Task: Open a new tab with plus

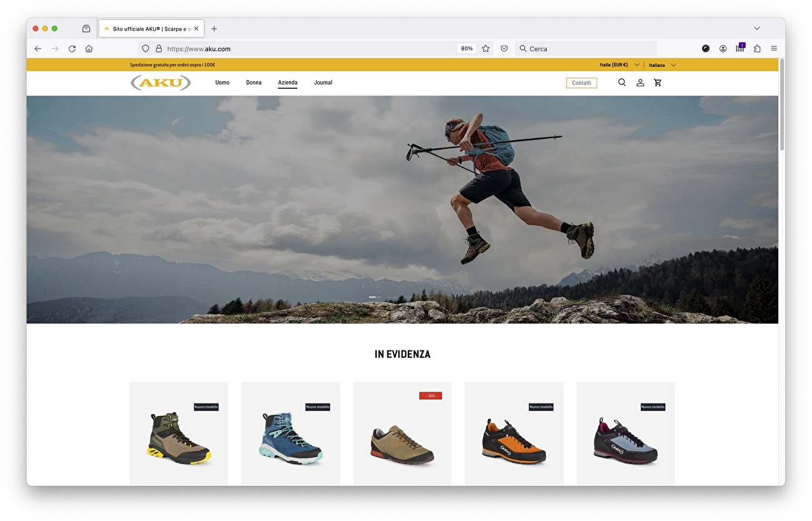Action: 214,29
